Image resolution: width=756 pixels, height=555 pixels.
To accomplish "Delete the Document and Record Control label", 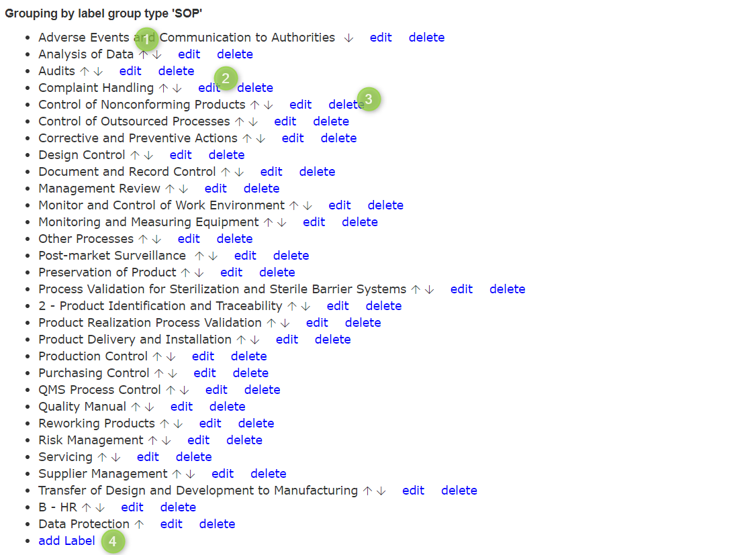I will point(317,172).
